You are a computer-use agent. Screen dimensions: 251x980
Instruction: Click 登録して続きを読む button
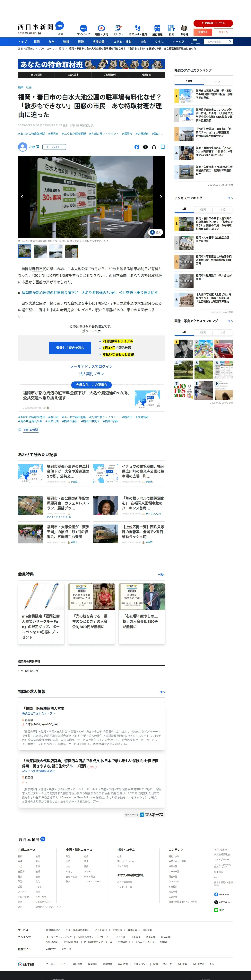click(70, 348)
